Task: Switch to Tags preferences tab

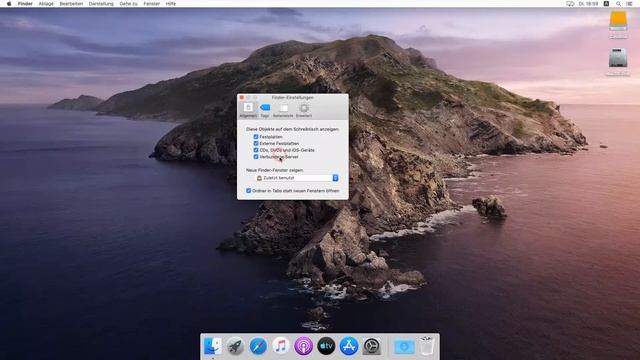Action: (x=265, y=110)
